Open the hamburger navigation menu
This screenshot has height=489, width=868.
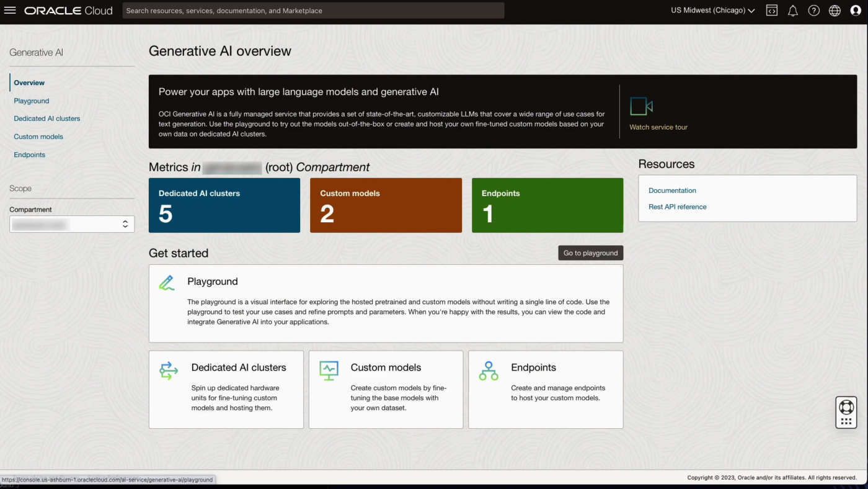pyautogui.click(x=10, y=11)
